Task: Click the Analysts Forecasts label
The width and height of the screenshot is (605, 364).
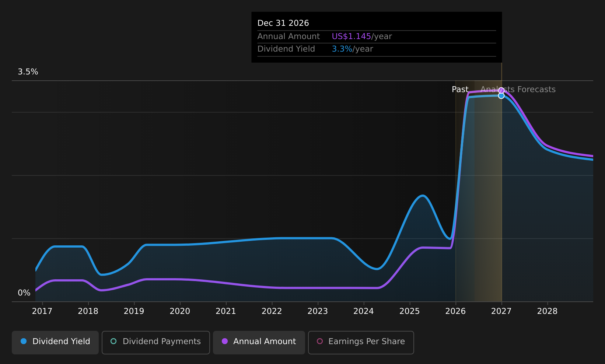Action: point(518,90)
